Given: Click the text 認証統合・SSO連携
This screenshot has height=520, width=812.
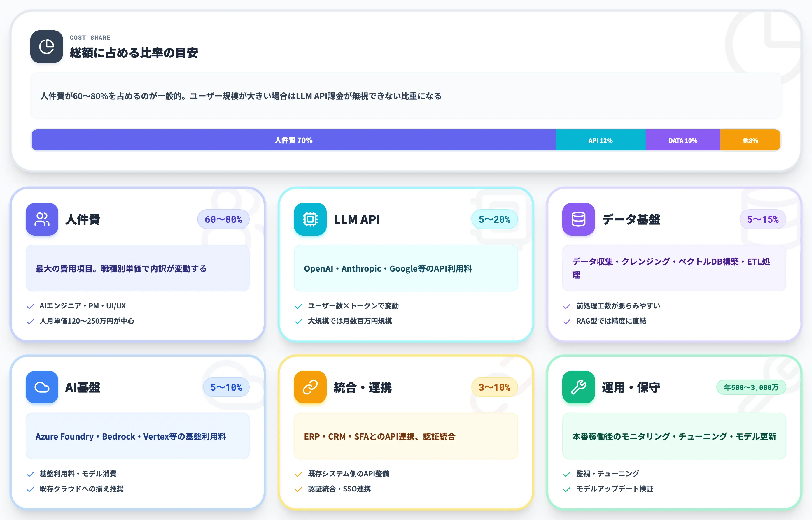Looking at the screenshot, I should pyautogui.click(x=339, y=489).
